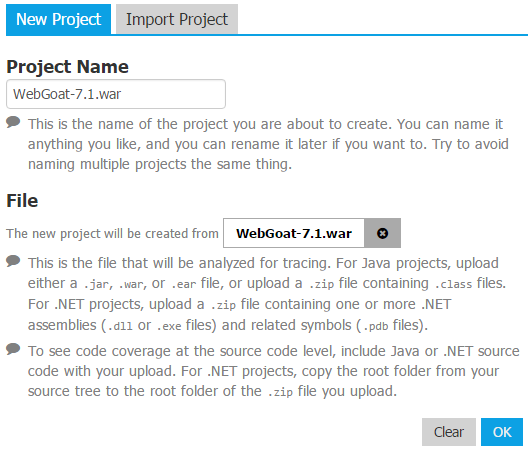Click comment icon beside project name hint
The width and height of the screenshot is (528, 451).
click(x=13, y=122)
